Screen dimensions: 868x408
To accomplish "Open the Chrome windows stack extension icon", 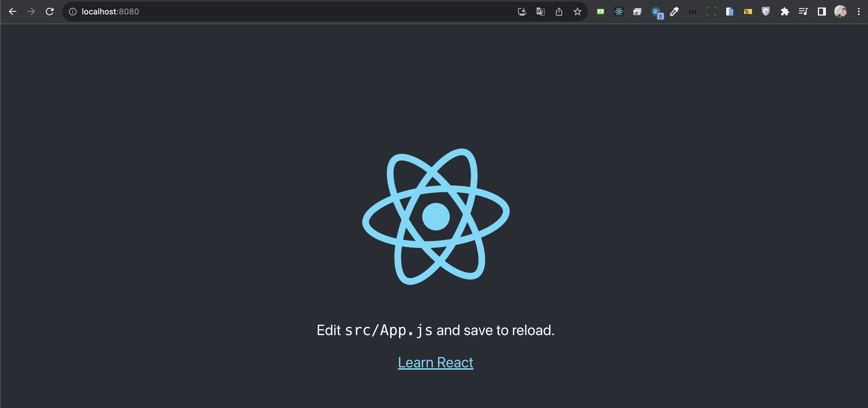I will [637, 12].
